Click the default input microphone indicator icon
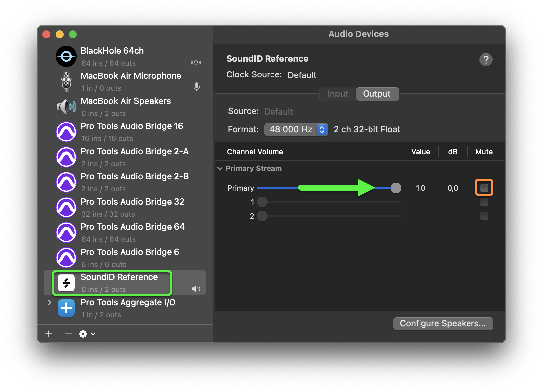 tap(197, 87)
